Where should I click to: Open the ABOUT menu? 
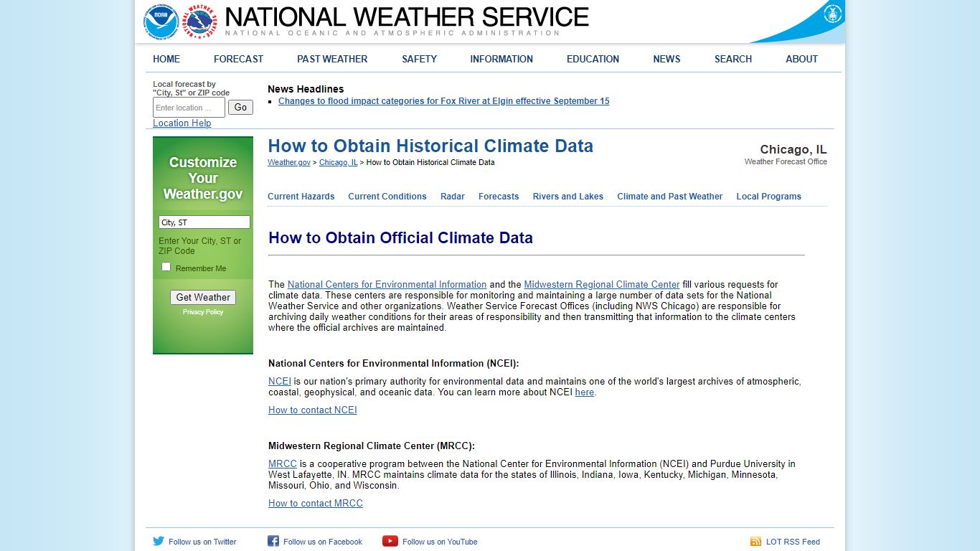(x=801, y=59)
